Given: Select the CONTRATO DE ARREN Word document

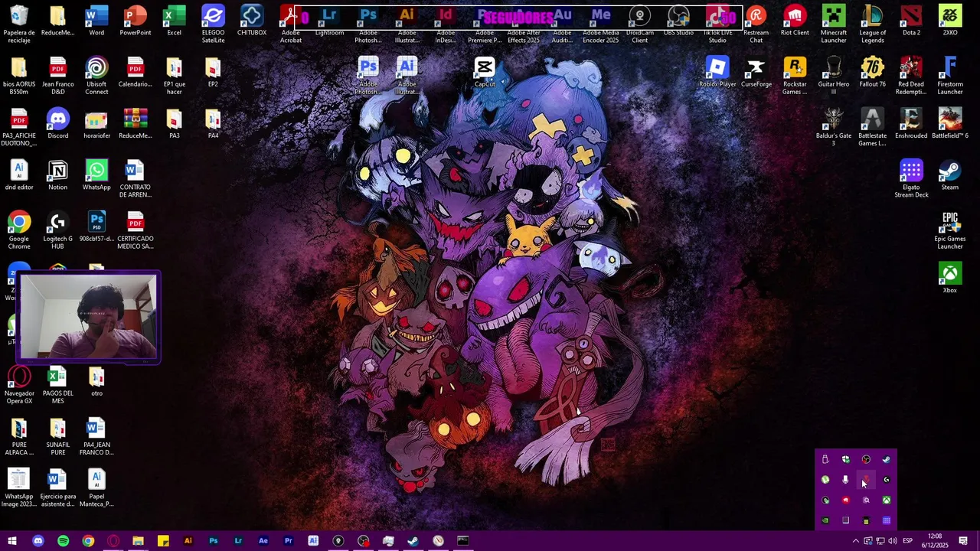Looking at the screenshot, I should click(136, 178).
